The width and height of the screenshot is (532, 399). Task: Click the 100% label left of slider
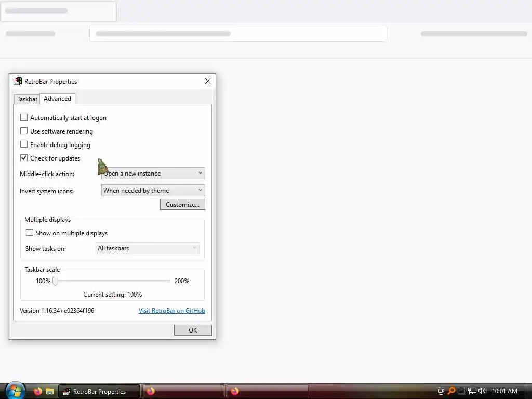click(43, 281)
